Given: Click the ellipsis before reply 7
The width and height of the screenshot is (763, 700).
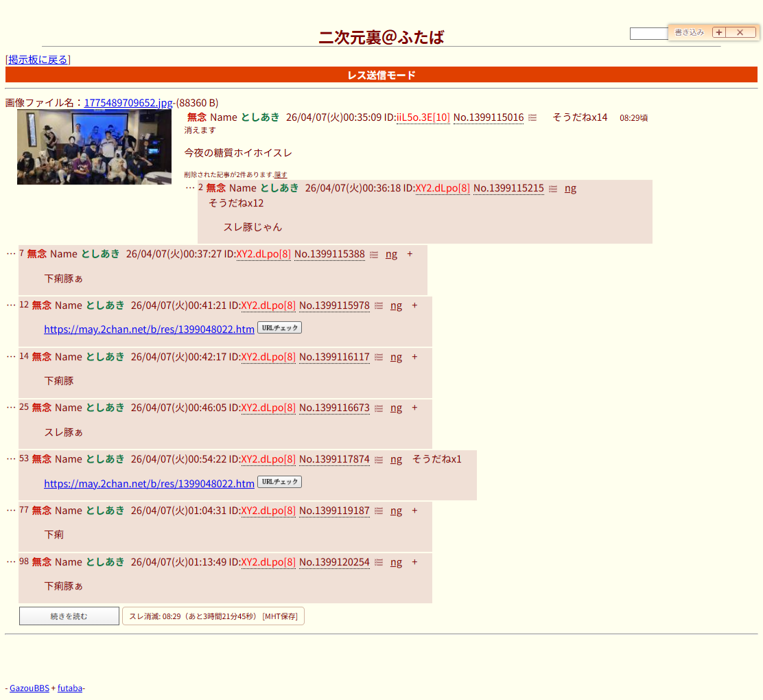Looking at the screenshot, I should [x=11, y=253].
